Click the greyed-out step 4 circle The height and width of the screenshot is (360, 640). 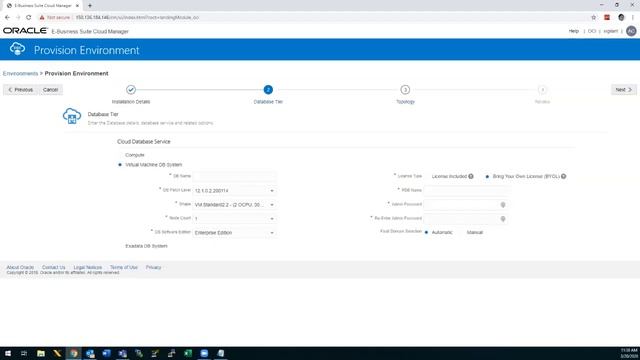click(x=542, y=89)
